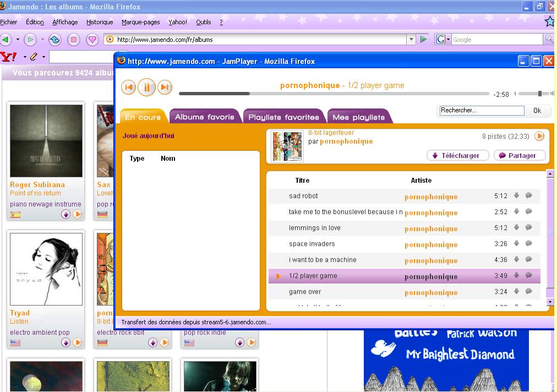Open forward button history dropdown
This screenshot has height=392, width=557.
pyautogui.click(x=42, y=40)
